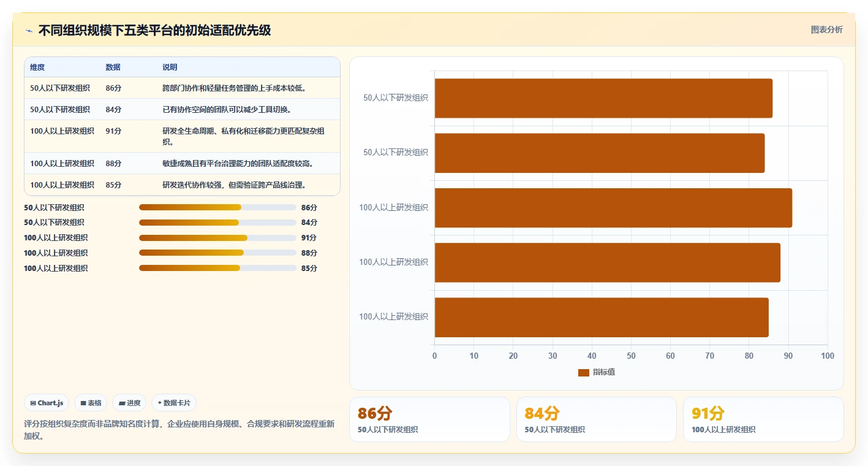868x466 pixels.
Task: Open the 91分 data card
Action: tap(763, 419)
